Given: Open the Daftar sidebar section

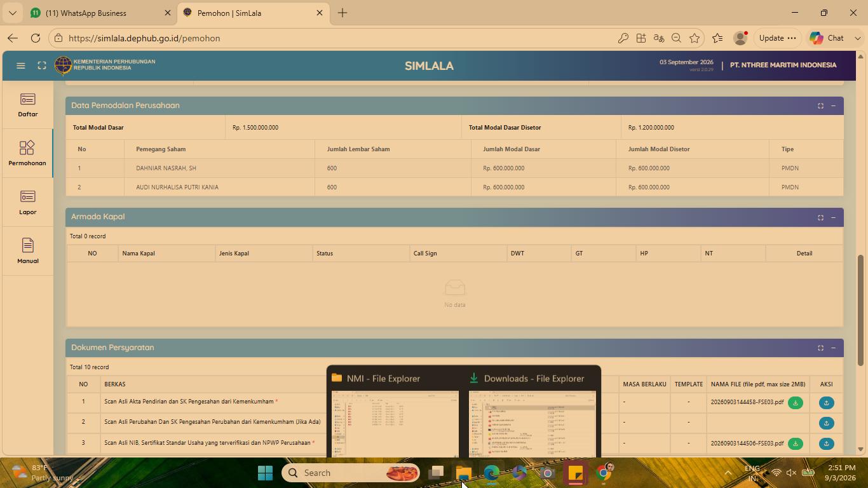Looking at the screenshot, I should point(27,105).
